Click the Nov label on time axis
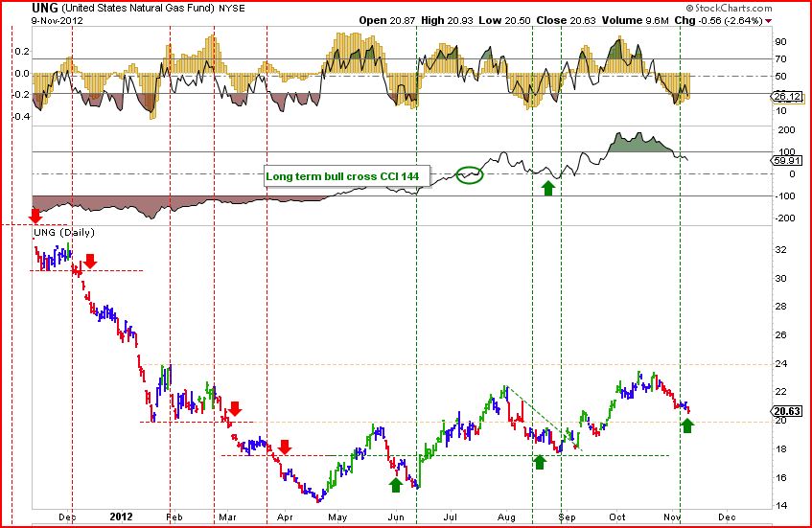Screen dimensions: 812x528 [x=672, y=517]
